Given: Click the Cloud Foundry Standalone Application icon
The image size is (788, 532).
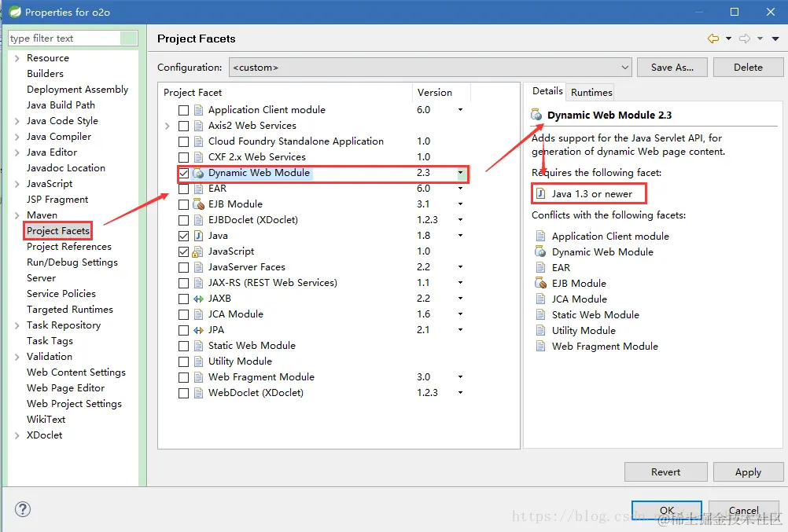Looking at the screenshot, I should (x=198, y=141).
